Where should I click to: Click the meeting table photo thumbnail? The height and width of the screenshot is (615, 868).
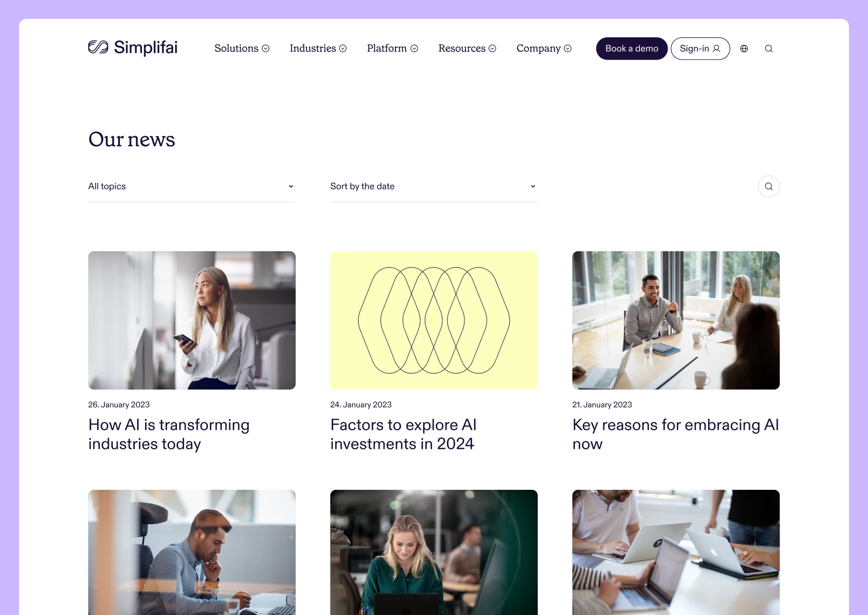click(676, 320)
